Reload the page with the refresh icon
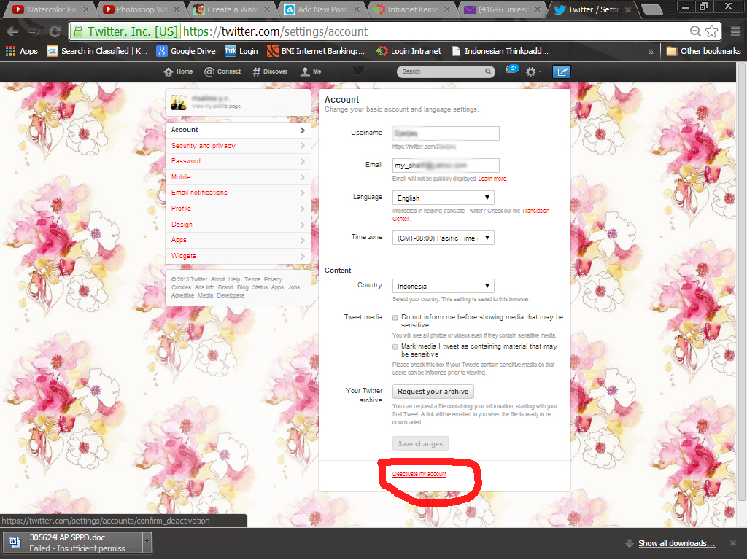 point(55,31)
